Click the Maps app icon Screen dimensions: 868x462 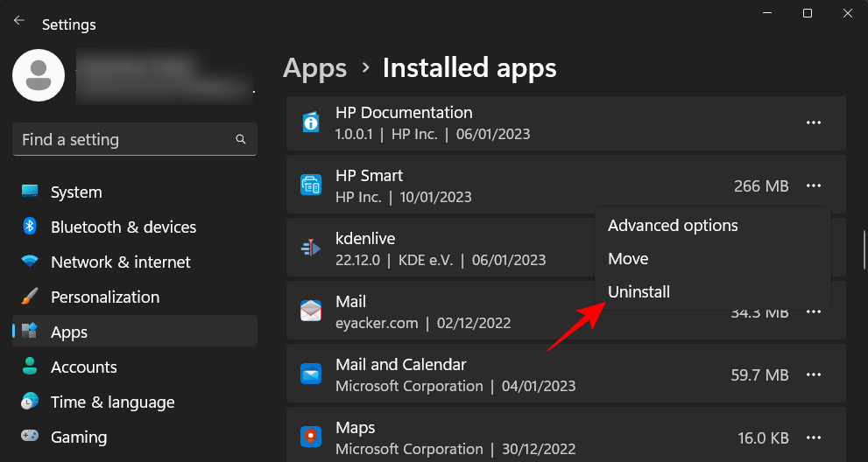(x=311, y=437)
